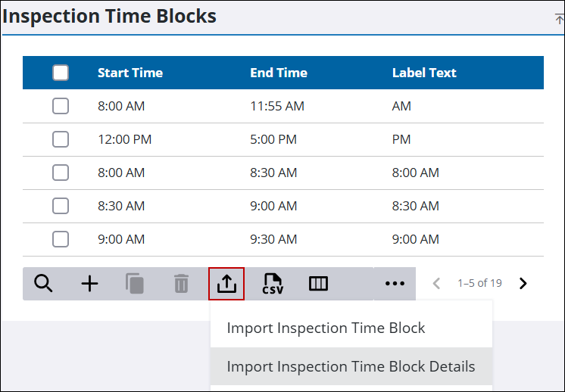Choose Import Inspection Time Block Details

(x=351, y=366)
